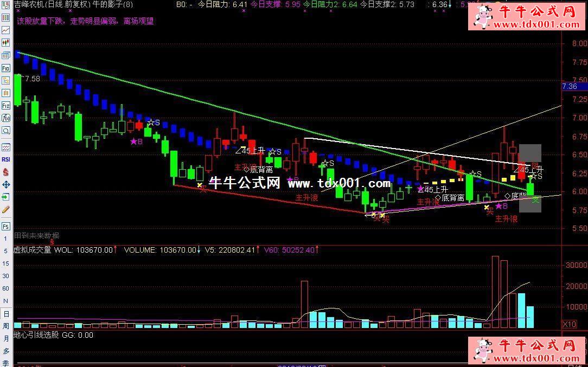Click the 地心引线选股 indicator title
Image resolution: width=588 pixels, height=367 pixels.
tap(36, 335)
